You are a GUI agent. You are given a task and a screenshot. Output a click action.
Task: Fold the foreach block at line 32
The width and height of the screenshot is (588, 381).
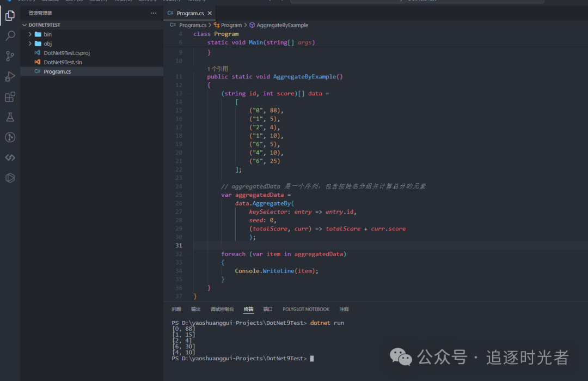coord(188,254)
